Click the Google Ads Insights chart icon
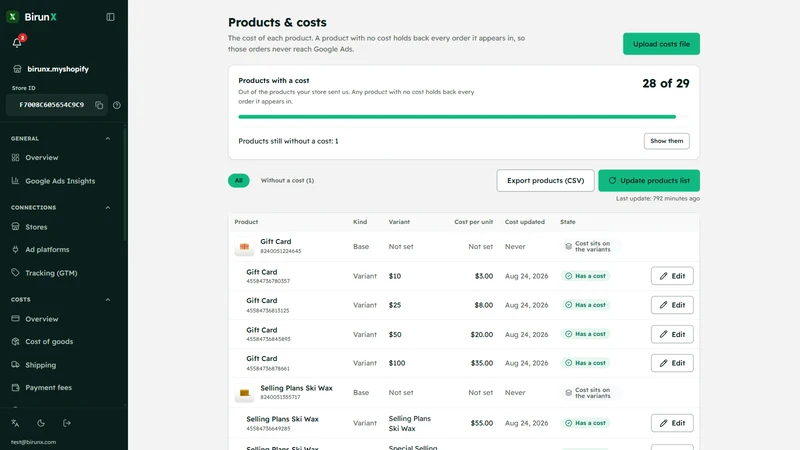 (x=15, y=181)
